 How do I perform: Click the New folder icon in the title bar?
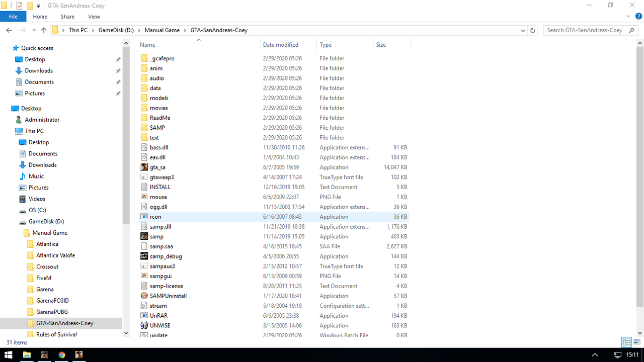click(x=30, y=6)
